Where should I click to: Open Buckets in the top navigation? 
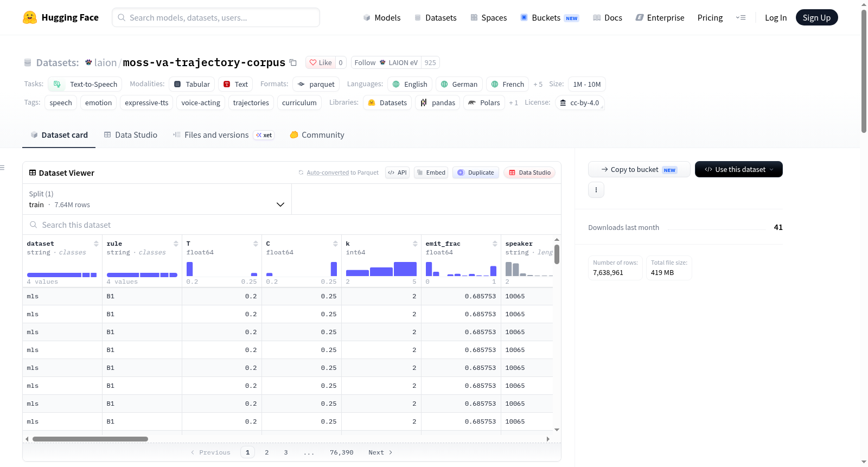(x=550, y=17)
